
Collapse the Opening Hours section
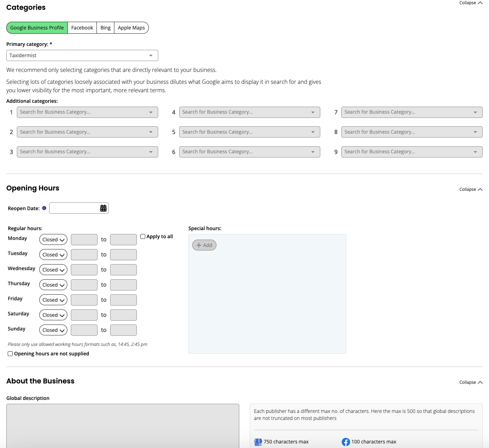click(471, 189)
